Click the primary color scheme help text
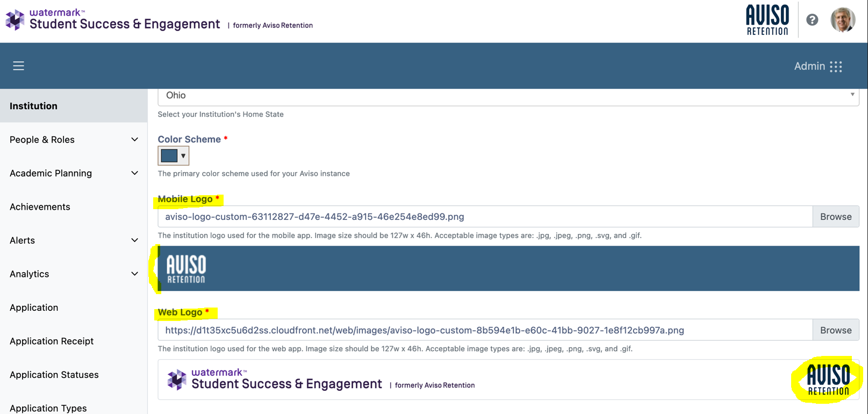The width and height of the screenshot is (868, 414). 254,174
